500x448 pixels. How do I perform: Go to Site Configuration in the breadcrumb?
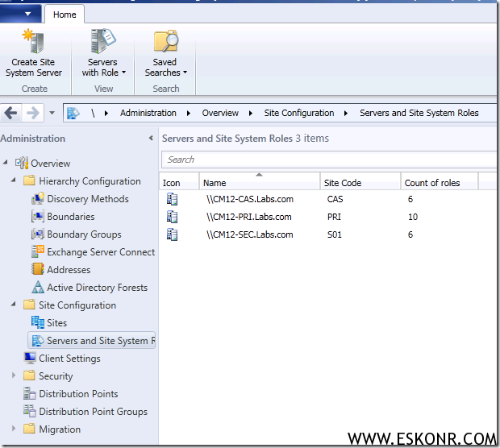click(298, 113)
